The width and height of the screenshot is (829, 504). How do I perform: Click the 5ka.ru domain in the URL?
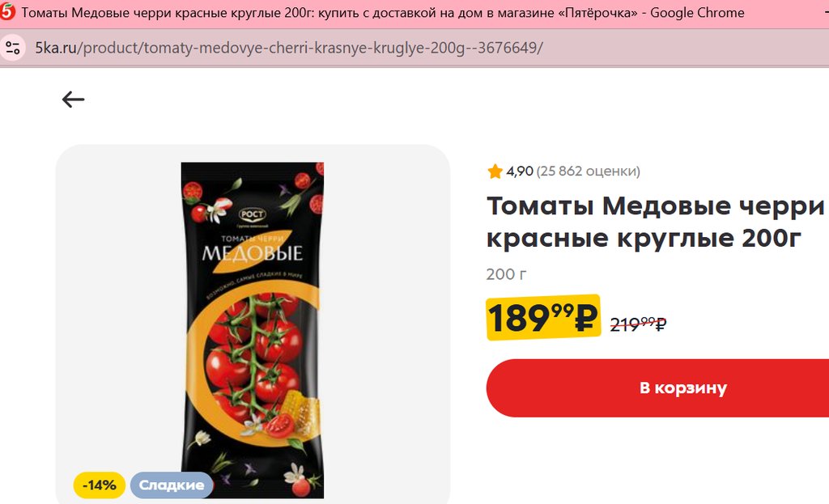[56, 48]
